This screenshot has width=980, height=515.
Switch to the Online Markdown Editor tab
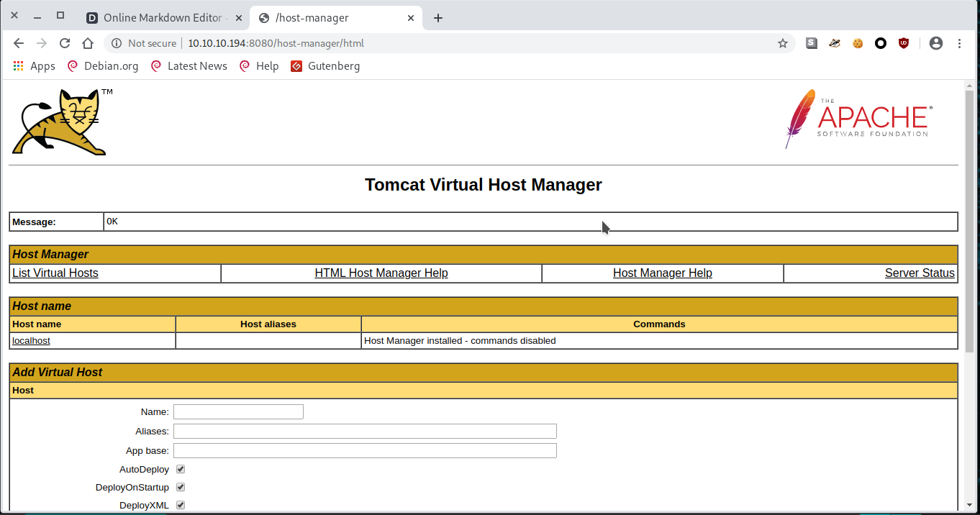[158, 18]
